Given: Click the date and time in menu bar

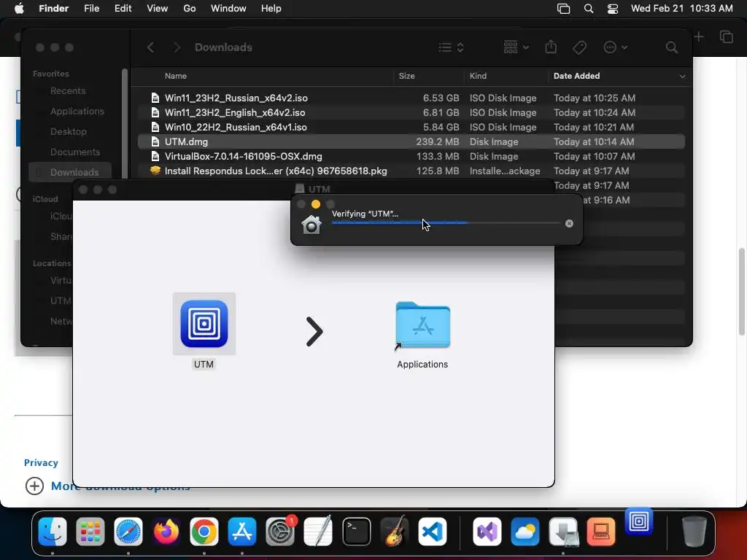Looking at the screenshot, I should pos(682,9).
